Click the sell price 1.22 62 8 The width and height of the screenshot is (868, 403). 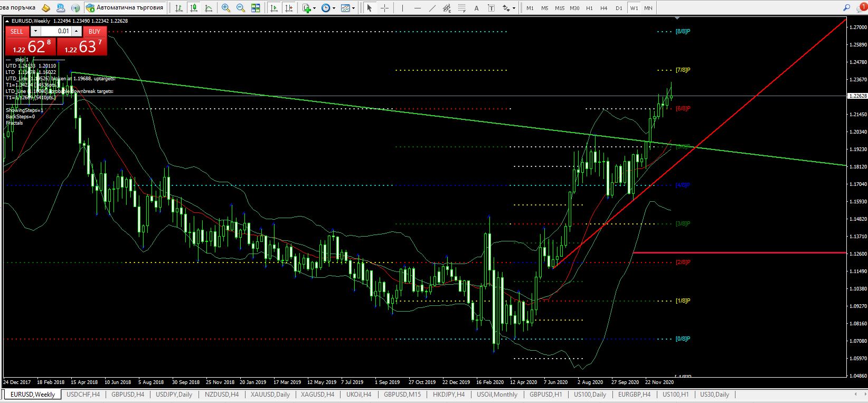pos(31,46)
